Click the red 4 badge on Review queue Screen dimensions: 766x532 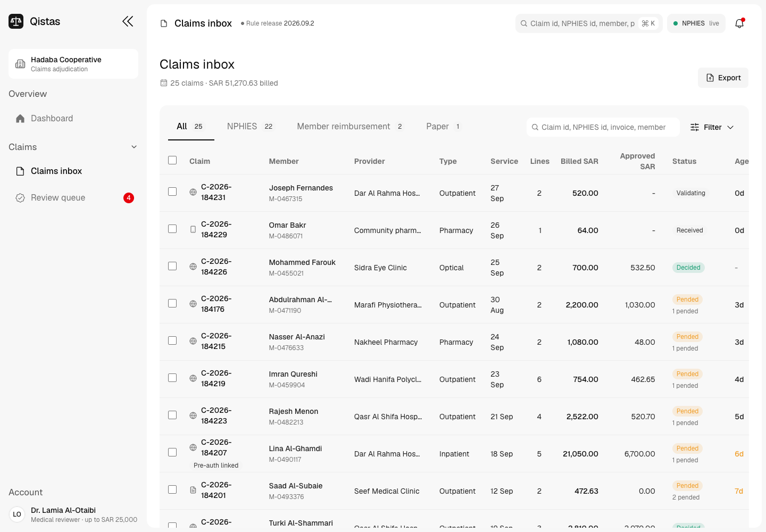pyautogui.click(x=129, y=198)
